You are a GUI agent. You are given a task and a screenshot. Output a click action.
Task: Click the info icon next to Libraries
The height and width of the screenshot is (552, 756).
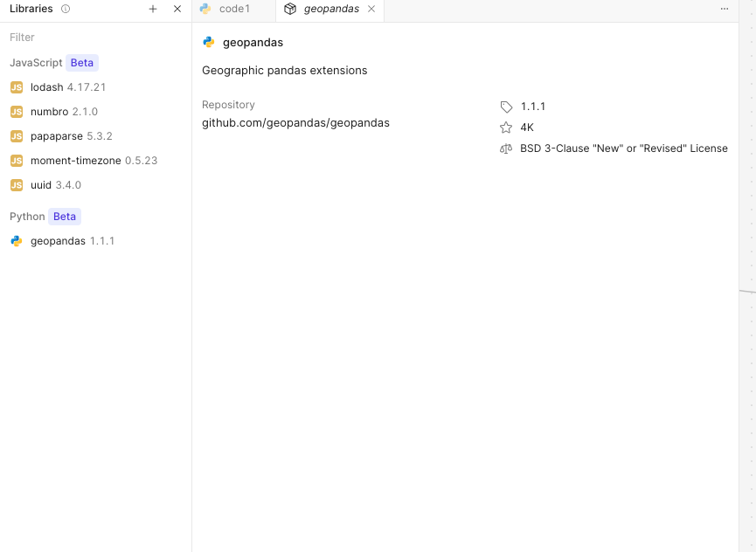coord(66,9)
